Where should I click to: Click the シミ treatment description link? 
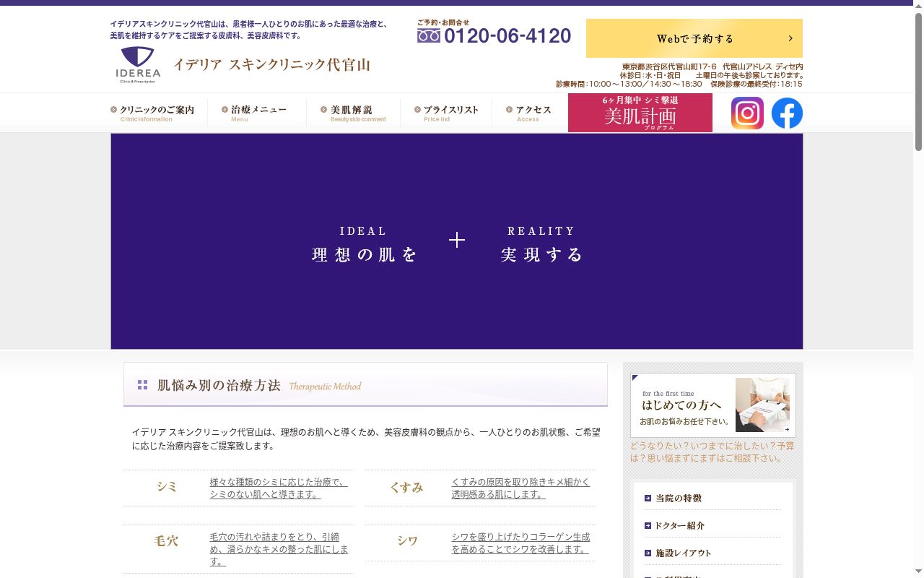tap(279, 488)
